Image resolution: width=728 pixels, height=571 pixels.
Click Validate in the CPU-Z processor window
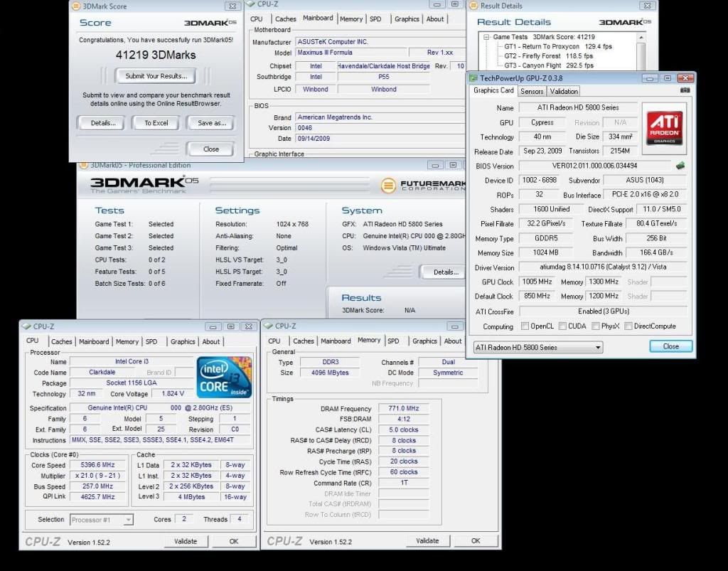coord(186,541)
